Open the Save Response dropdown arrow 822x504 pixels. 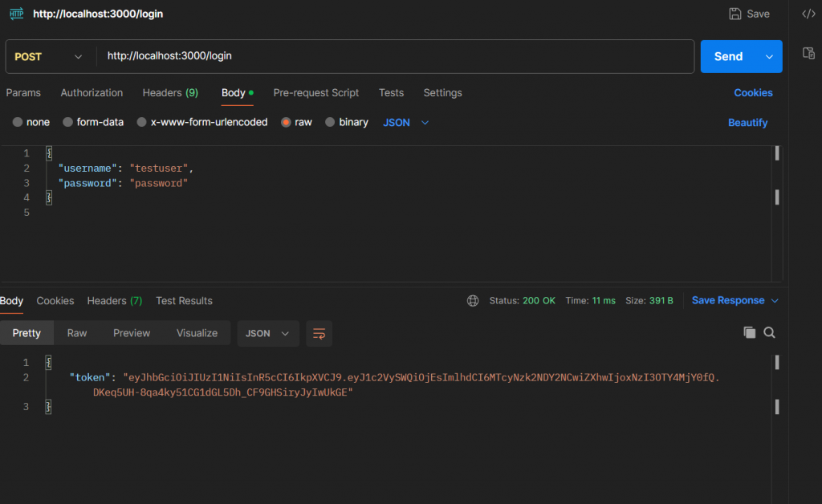click(775, 301)
